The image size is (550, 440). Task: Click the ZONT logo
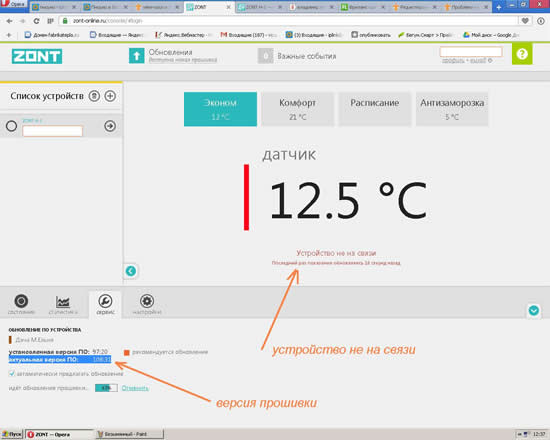coord(37,56)
